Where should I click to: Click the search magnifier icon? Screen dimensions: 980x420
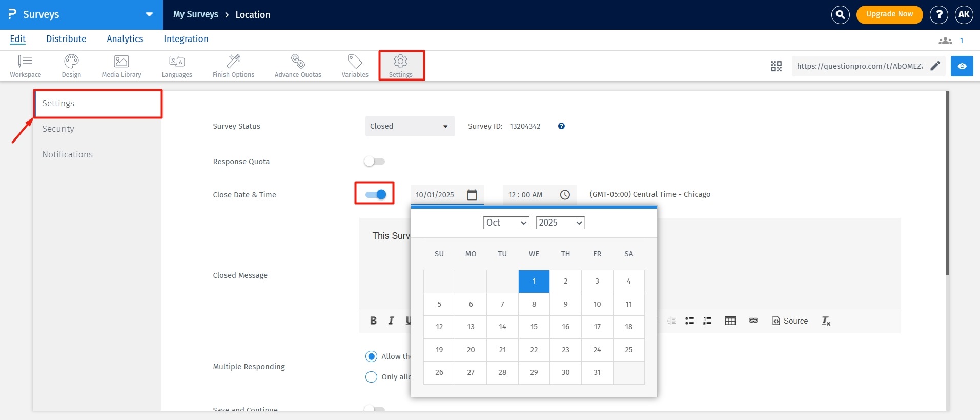pos(841,14)
